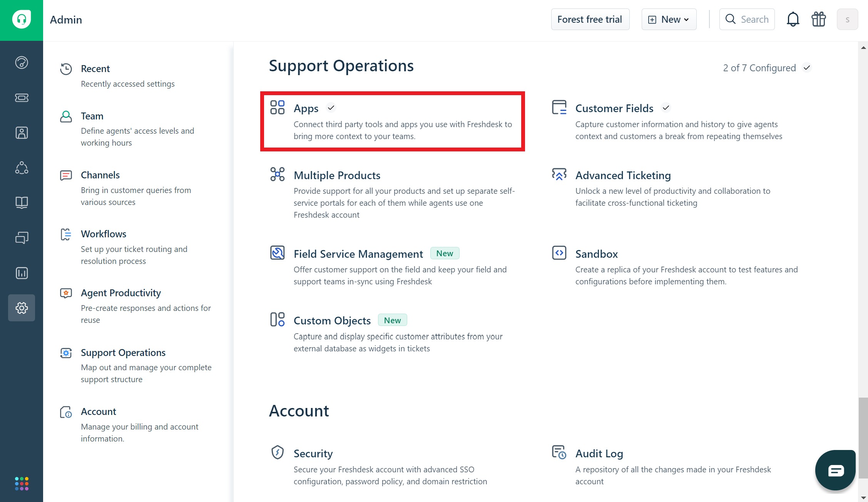
Task: Select Support Operations in the admin menu
Action: [x=123, y=353]
